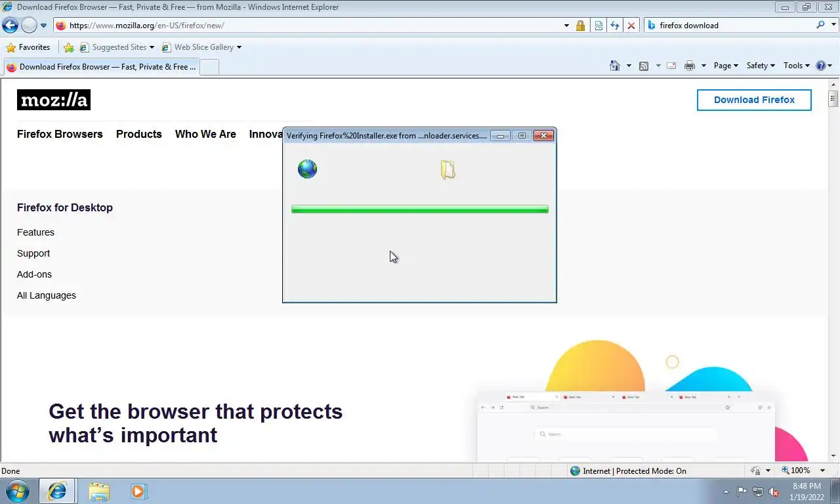
Task: Run the search with the magnifier icon
Action: [x=820, y=25]
